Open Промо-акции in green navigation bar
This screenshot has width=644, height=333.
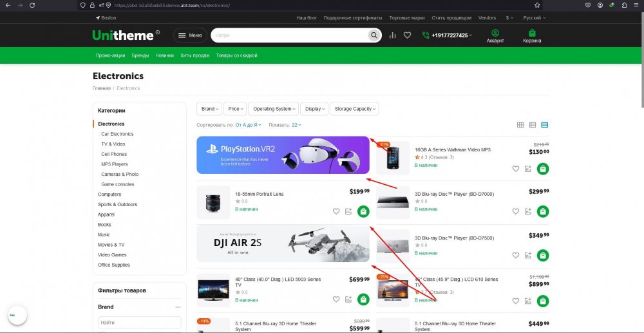pyautogui.click(x=110, y=55)
